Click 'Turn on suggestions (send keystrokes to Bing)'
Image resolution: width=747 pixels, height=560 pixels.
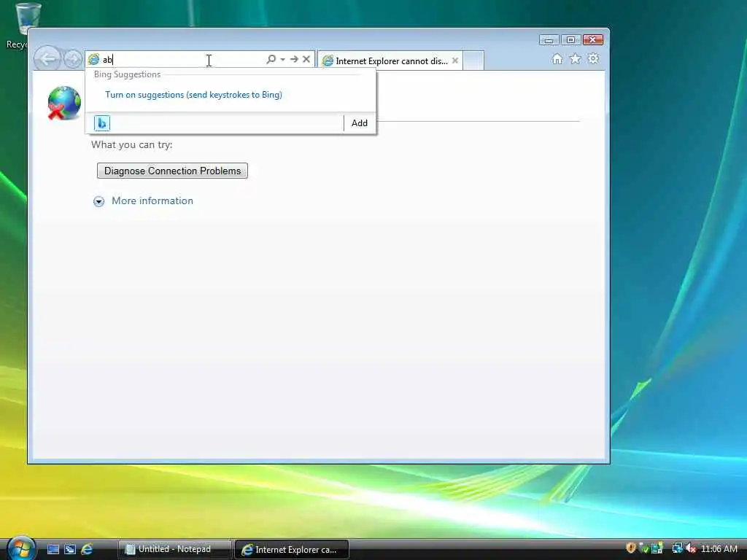(x=193, y=94)
